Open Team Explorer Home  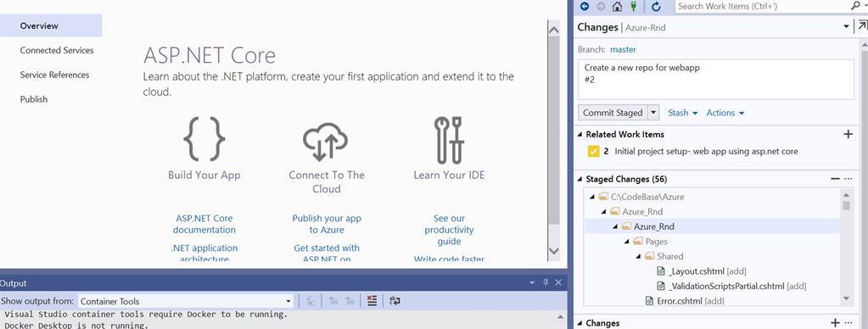617,7
